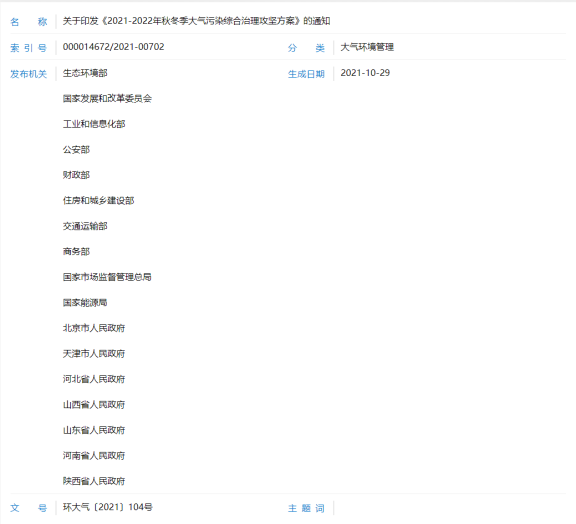Image resolution: width=576 pixels, height=524 pixels.
Task: Click the 名称 field label
Action: (29, 22)
